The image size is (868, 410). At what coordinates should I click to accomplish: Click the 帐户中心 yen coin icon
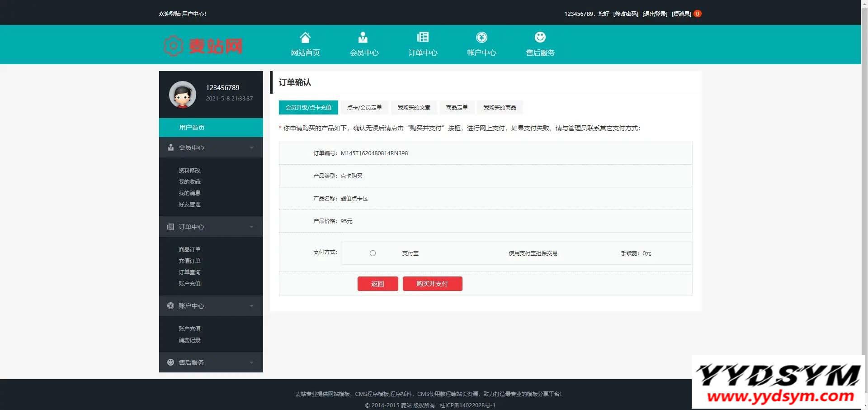(481, 37)
